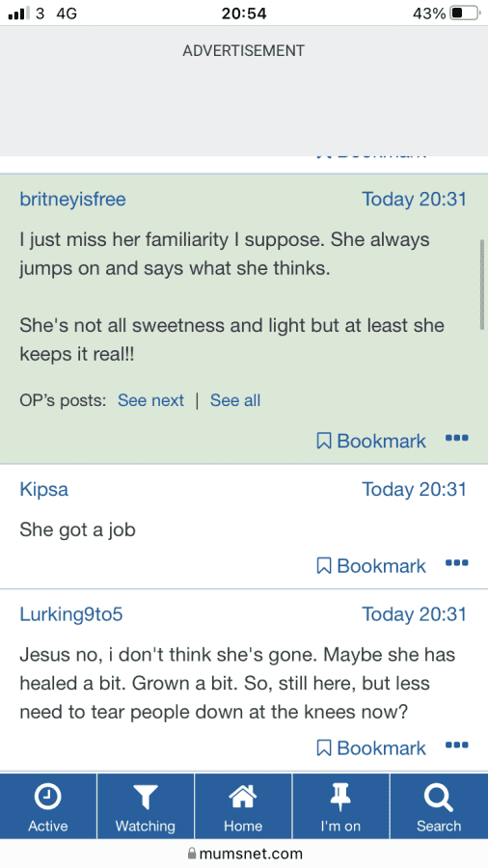
Task: Click bookmark icon on britneyisfree's post
Action: point(324,441)
